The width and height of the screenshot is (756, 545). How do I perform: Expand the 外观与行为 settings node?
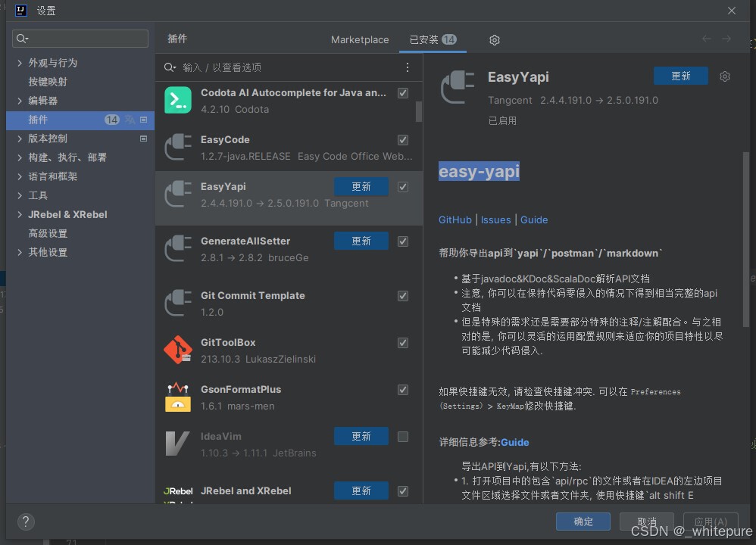coord(20,63)
